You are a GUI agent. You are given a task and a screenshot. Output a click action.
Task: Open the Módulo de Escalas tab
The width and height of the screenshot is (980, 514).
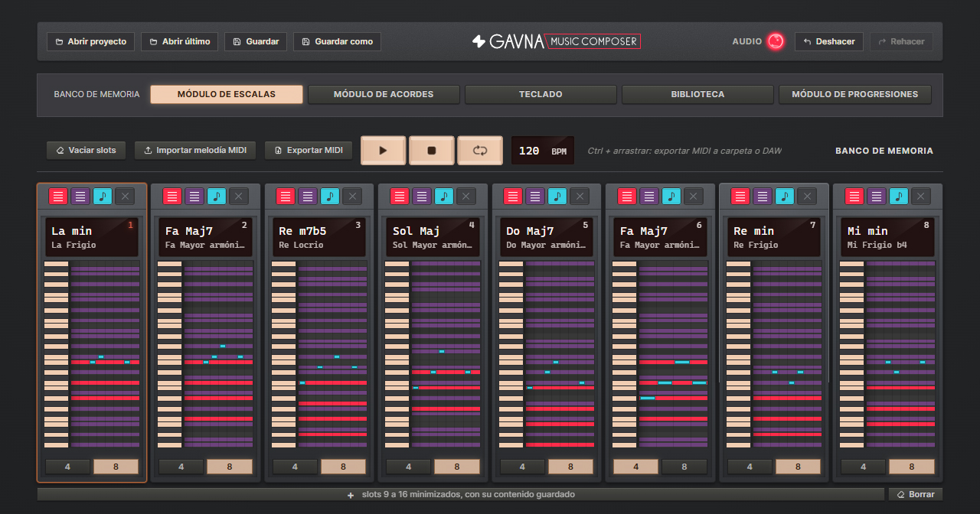(x=227, y=95)
